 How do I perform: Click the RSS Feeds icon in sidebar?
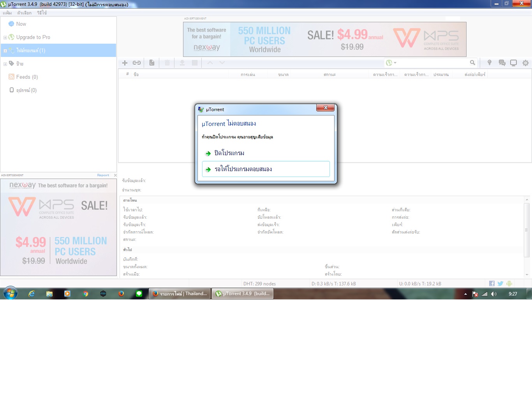tap(11, 77)
